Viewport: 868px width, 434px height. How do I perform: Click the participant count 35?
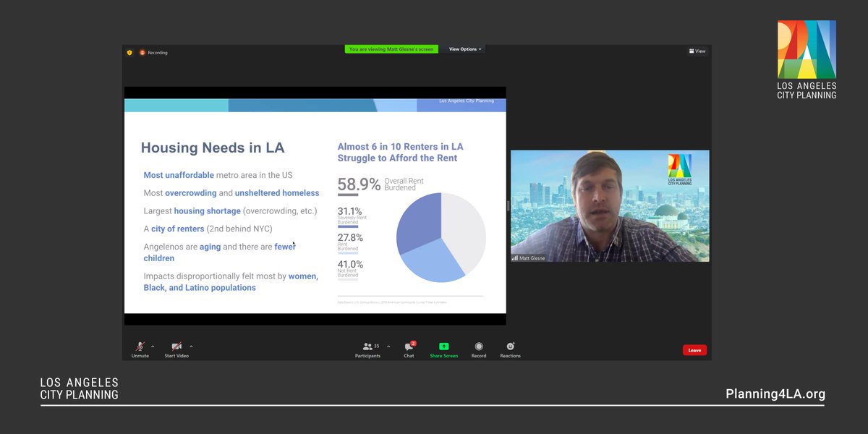pos(376,346)
